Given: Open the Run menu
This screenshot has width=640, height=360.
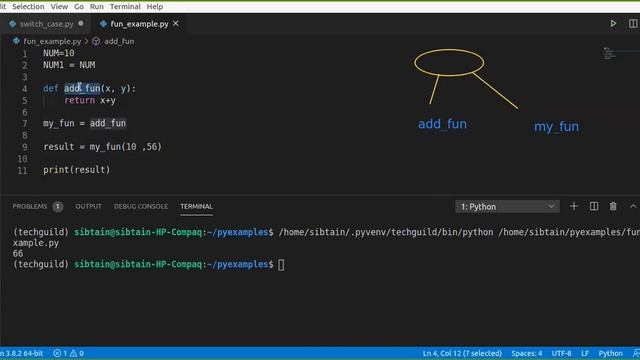Looking at the screenshot, I should [x=97, y=7].
